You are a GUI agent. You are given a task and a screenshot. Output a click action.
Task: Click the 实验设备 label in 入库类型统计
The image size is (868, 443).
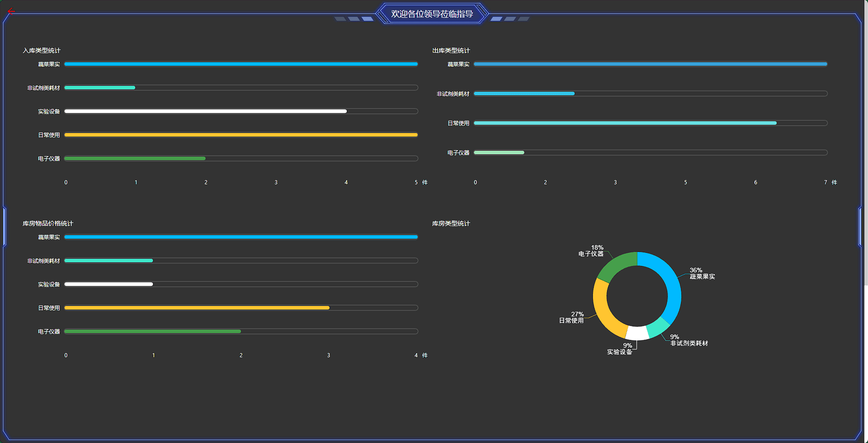pos(49,111)
